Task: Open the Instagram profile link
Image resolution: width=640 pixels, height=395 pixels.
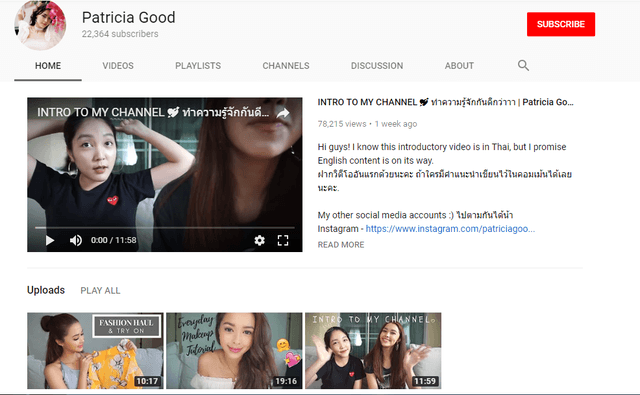Action: [x=450, y=229]
